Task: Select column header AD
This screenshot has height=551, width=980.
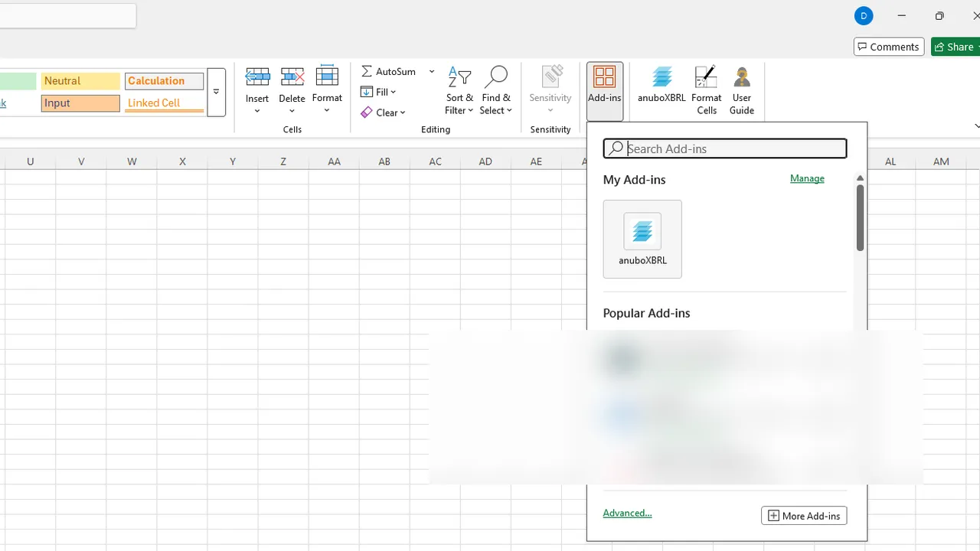Action: (x=485, y=161)
